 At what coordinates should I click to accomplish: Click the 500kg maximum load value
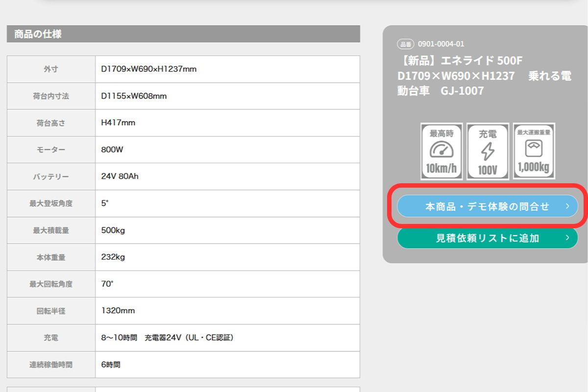click(x=113, y=230)
